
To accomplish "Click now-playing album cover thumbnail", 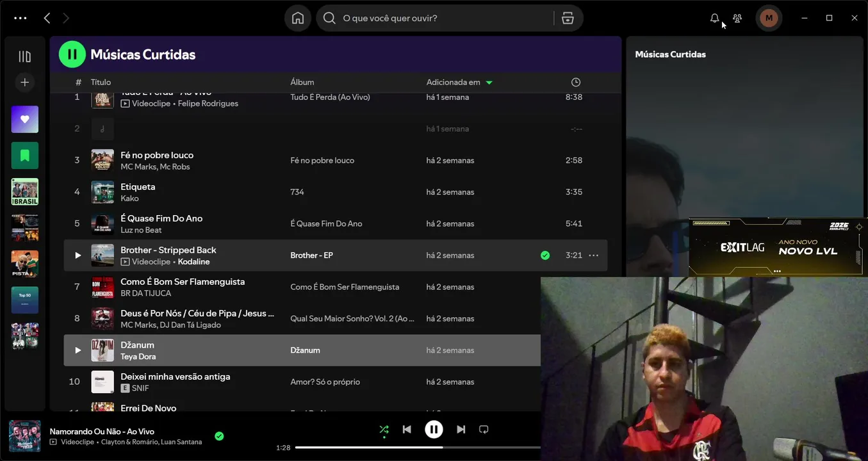I will [25, 436].
